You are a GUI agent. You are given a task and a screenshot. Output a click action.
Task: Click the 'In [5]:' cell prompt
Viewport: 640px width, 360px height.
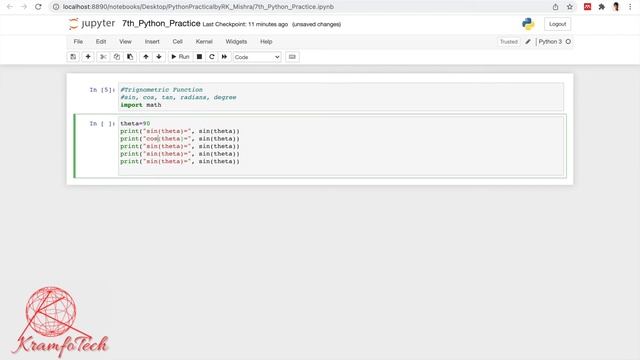pyautogui.click(x=102, y=90)
